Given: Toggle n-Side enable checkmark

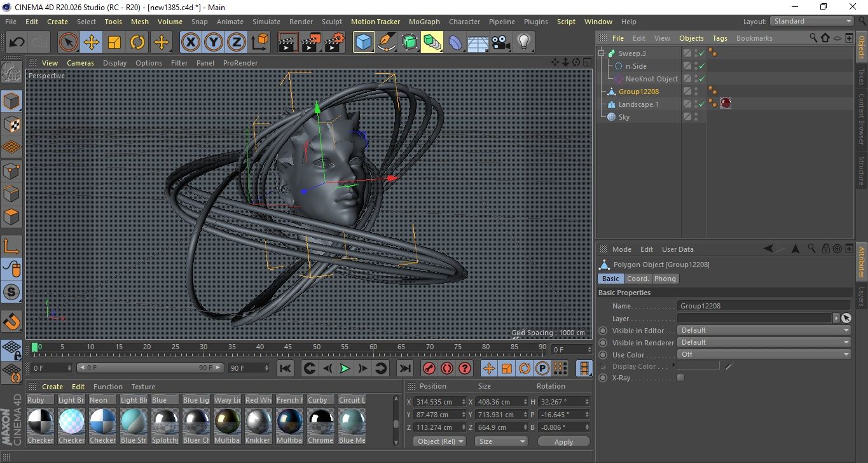Looking at the screenshot, I should pyautogui.click(x=702, y=66).
